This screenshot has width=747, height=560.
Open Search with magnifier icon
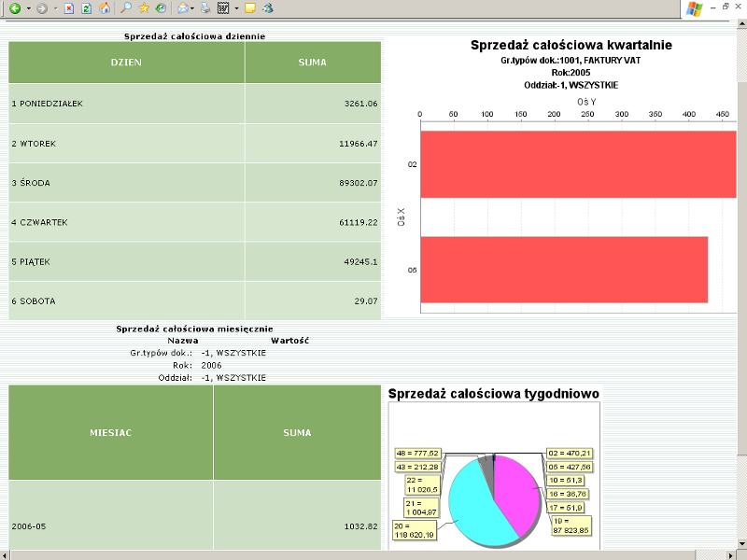(126, 7)
